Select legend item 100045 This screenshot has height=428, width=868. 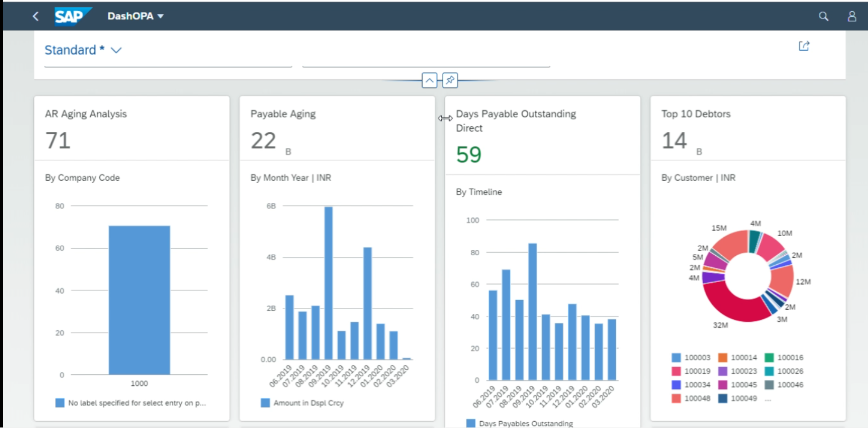pyautogui.click(x=738, y=385)
